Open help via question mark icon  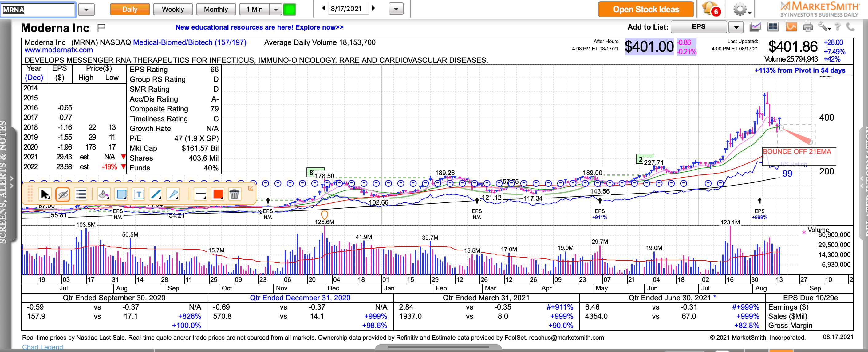(838, 27)
